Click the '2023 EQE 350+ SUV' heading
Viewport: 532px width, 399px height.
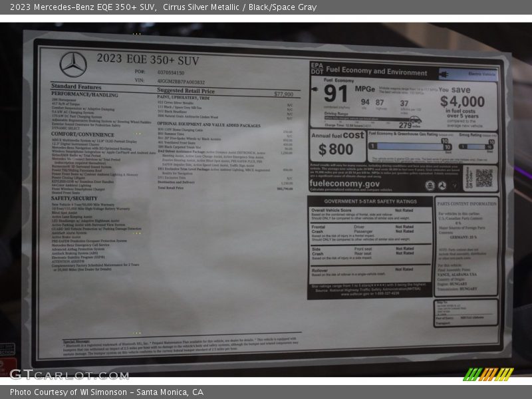(148, 59)
